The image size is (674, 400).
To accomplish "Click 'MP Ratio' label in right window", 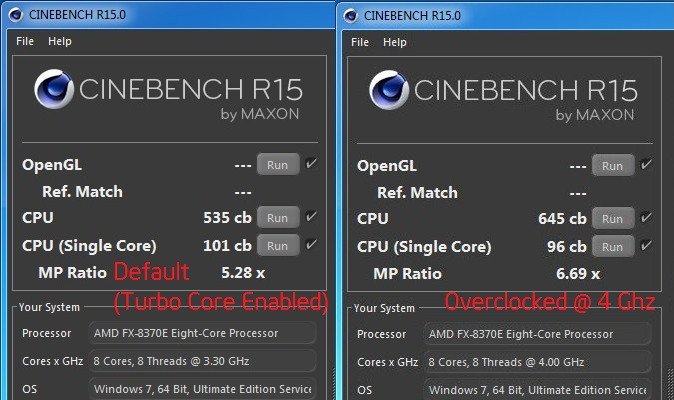I will click(x=407, y=274).
